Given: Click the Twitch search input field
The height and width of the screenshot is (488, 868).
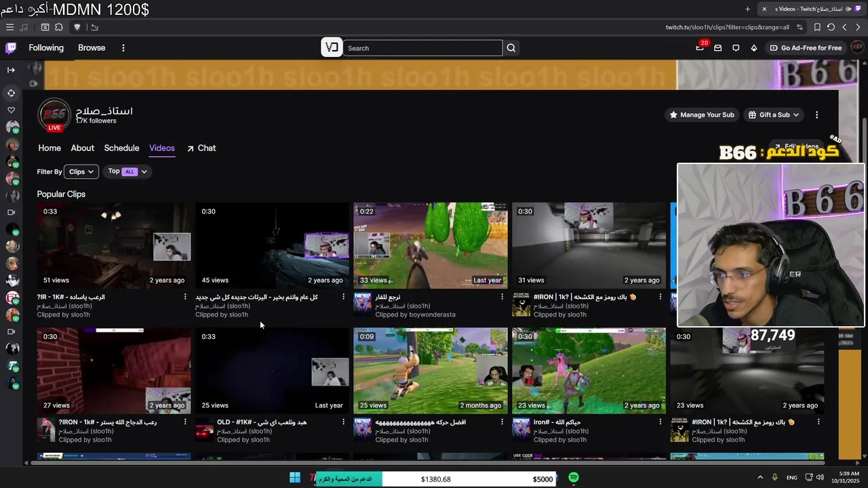Looking at the screenshot, I should pos(422,48).
